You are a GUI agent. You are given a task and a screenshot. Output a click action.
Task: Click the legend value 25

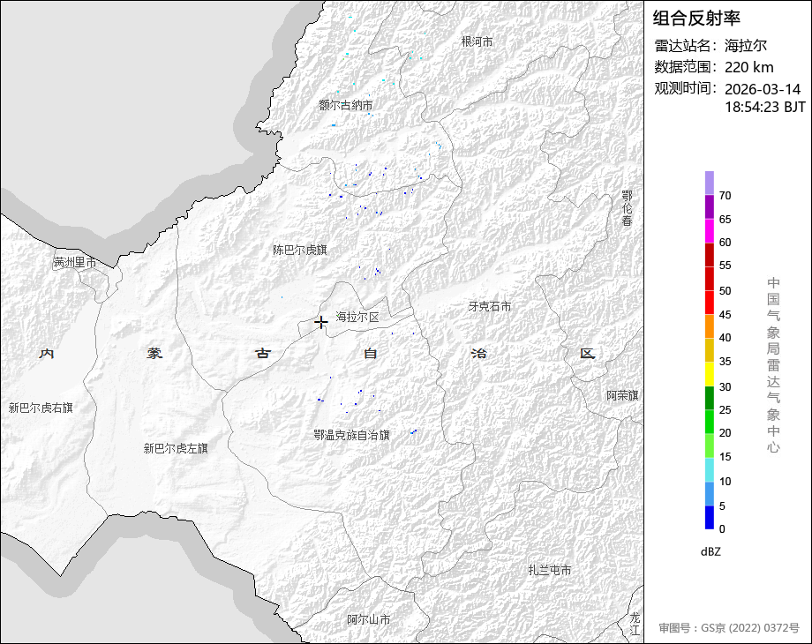[x=725, y=410]
